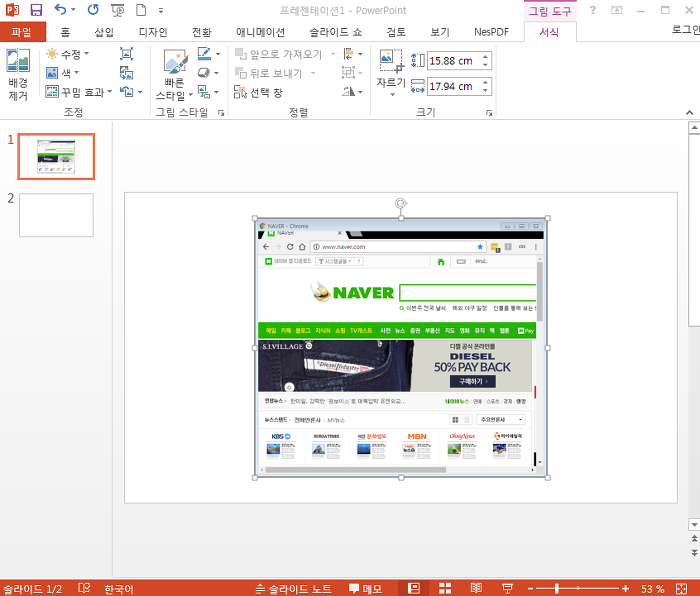Click 뒤로 보내기 send backward button
This screenshot has height=596, width=700.
[x=269, y=73]
